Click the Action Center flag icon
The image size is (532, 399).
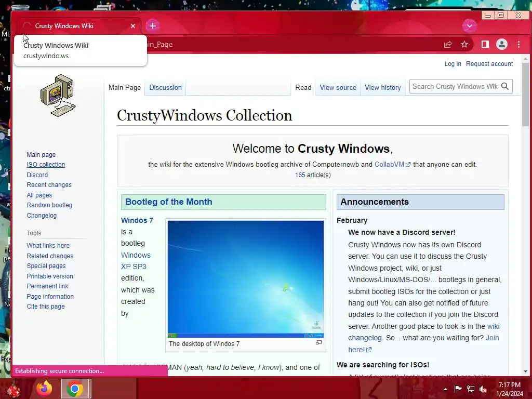(458, 389)
